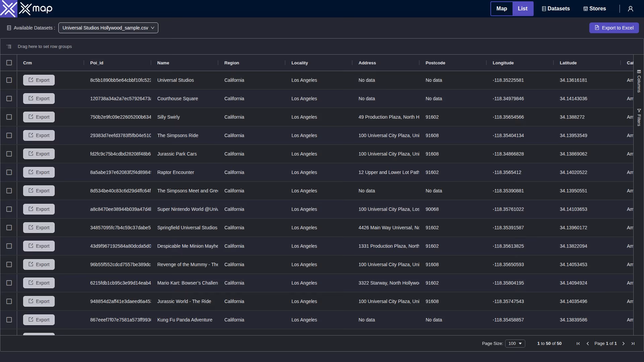Go to the first page

click(x=578, y=344)
